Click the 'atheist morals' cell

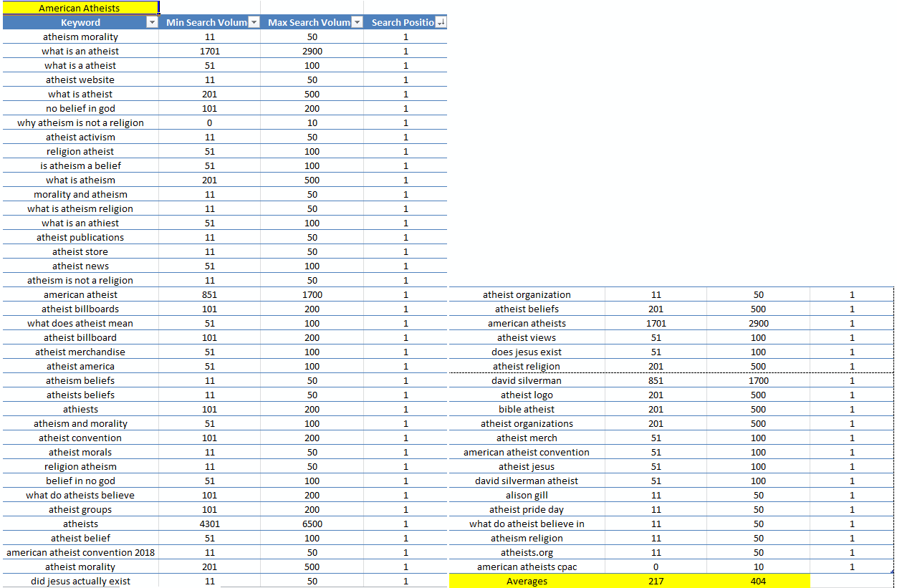[x=80, y=452]
